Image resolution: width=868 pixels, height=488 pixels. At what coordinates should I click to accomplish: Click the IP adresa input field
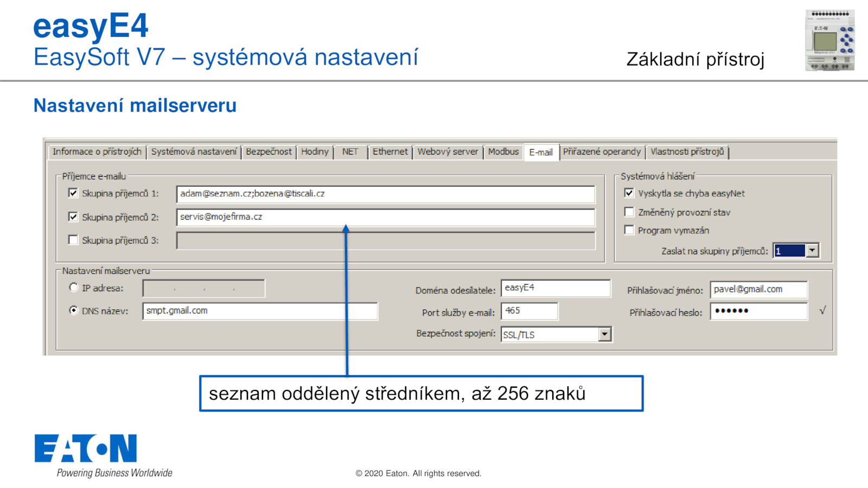pyautogui.click(x=204, y=288)
